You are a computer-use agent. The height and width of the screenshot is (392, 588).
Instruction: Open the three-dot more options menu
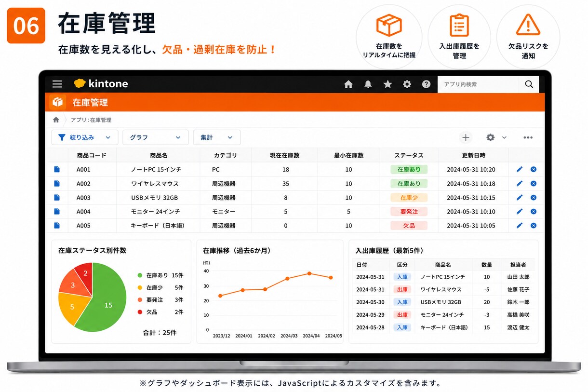528,137
